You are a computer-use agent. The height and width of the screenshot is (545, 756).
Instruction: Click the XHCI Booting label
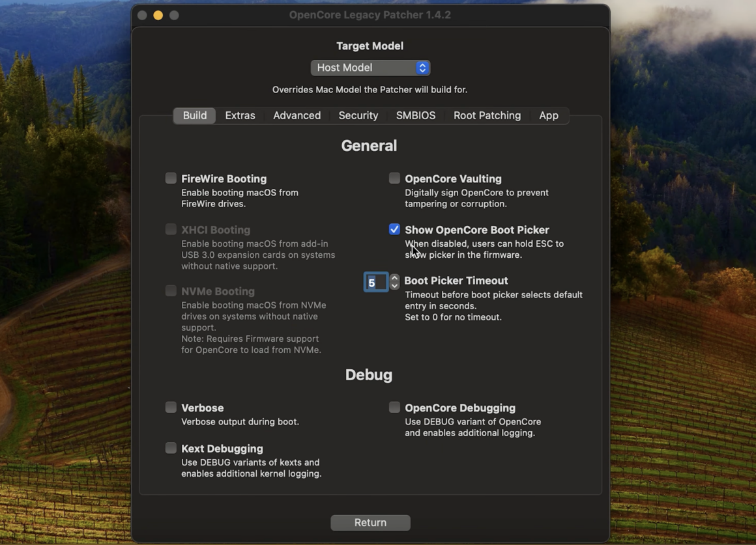pyautogui.click(x=216, y=230)
